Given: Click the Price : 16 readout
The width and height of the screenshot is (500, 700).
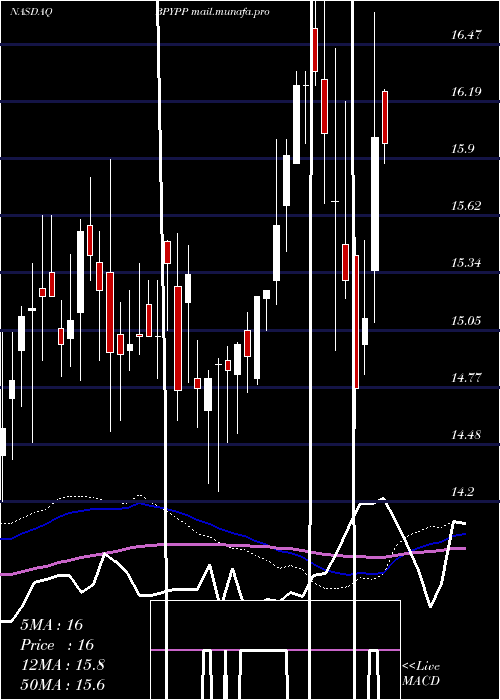Looking at the screenshot, I should (x=57, y=645).
